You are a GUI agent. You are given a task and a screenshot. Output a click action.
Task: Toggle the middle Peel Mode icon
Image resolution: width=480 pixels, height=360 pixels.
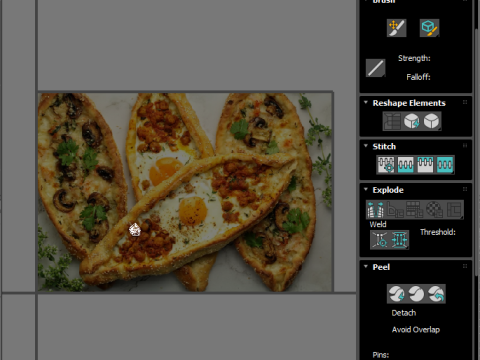tap(416, 294)
